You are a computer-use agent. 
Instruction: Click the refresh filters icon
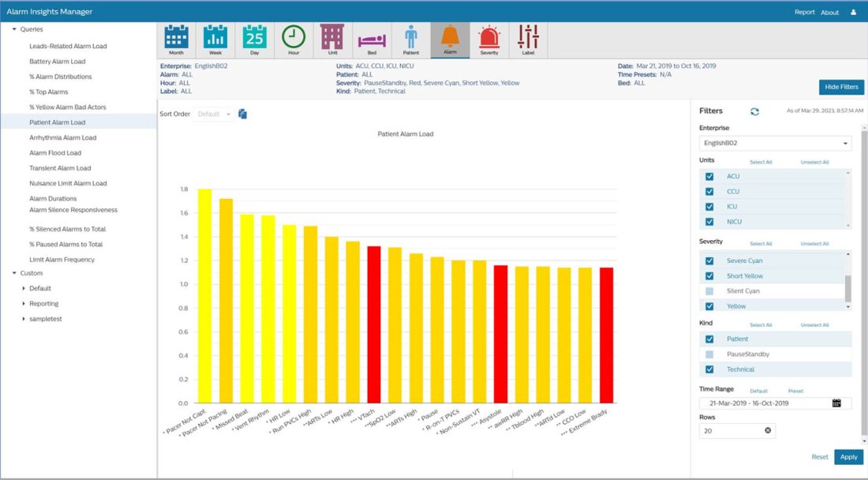(x=754, y=111)
